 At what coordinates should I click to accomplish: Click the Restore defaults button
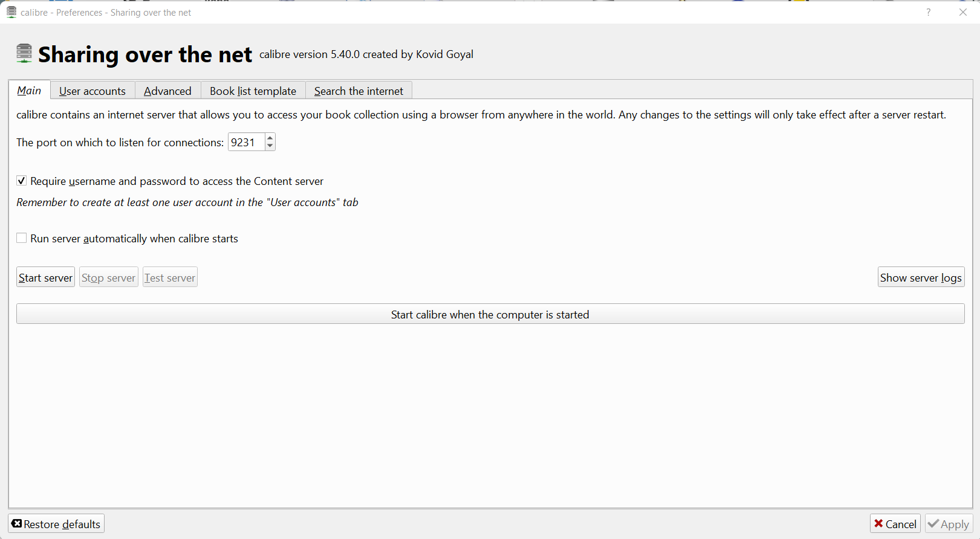[56, 524]
